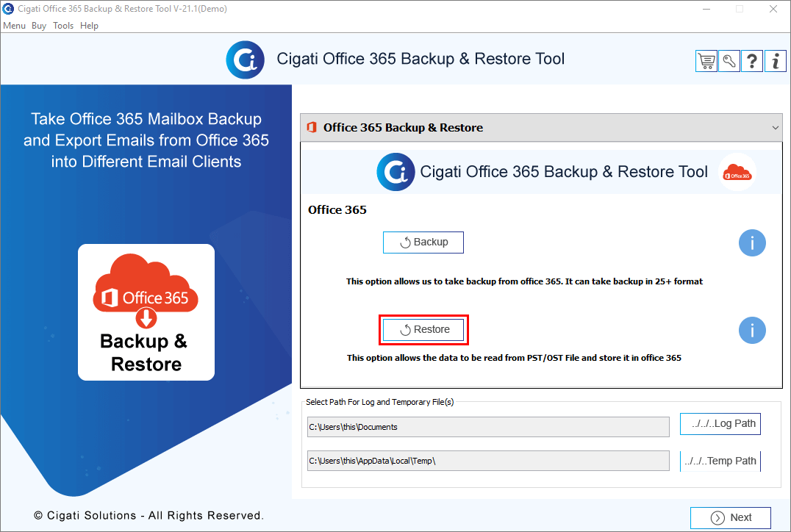
Task: Minimize the Cigati window
Action: (706, 9)
